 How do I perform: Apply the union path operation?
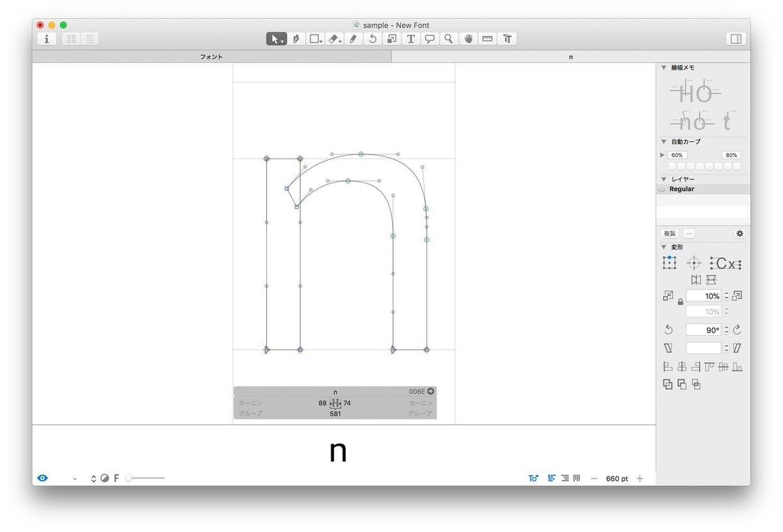pyautogui.click(x=668, y=384)
